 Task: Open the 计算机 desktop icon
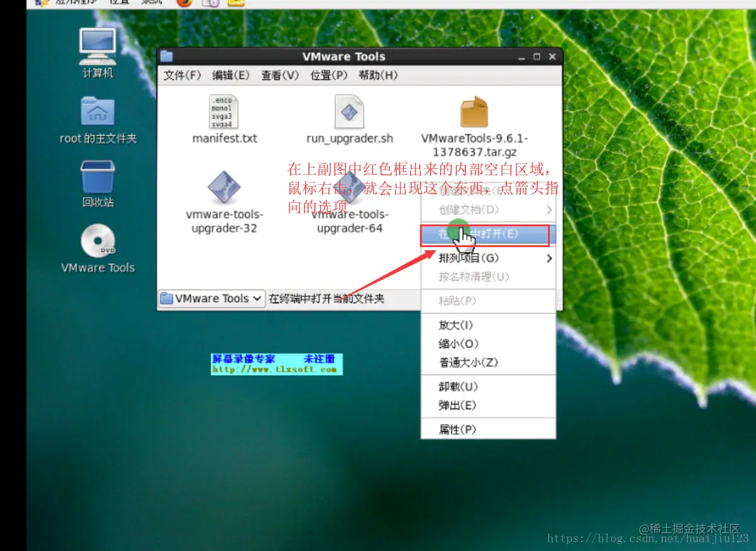97,47
